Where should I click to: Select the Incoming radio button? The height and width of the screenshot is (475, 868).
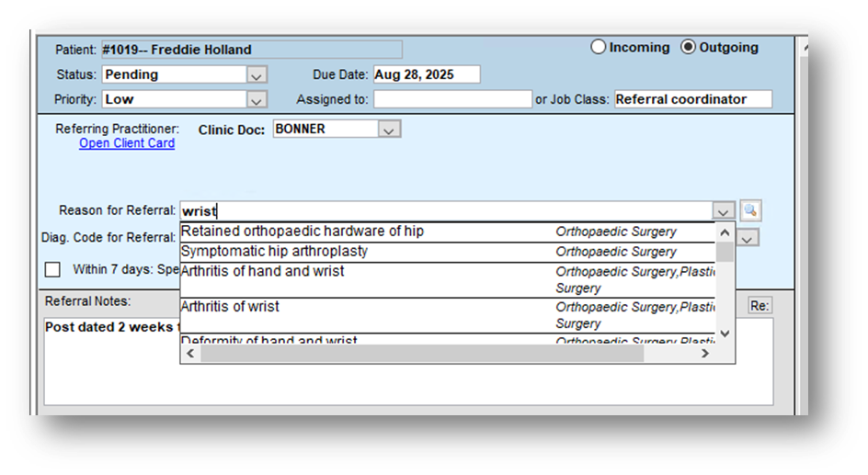coord(599,47)
